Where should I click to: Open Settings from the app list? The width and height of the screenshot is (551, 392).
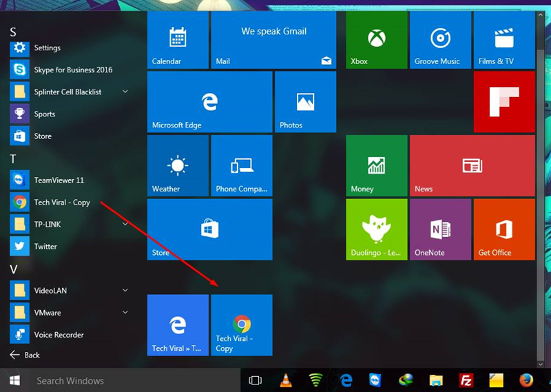point(69,48)
